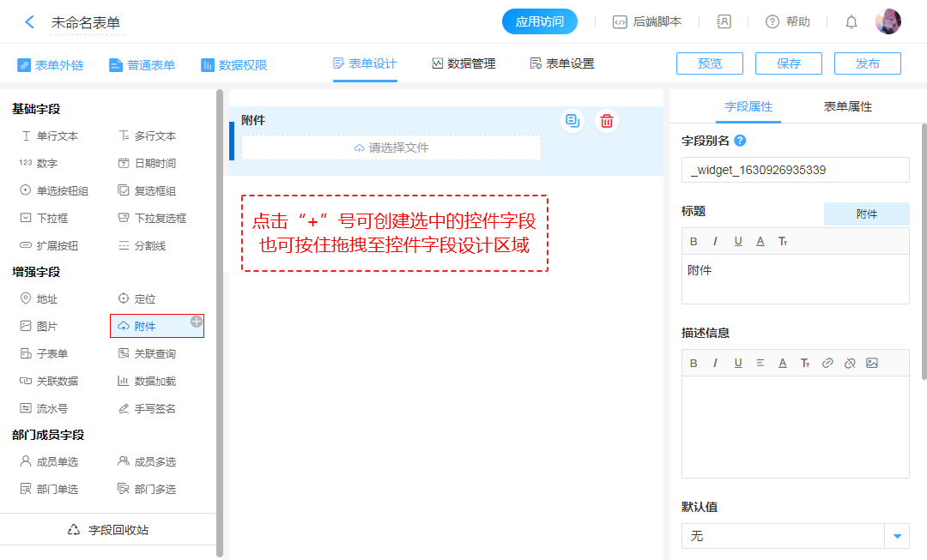The image size is (927, 560).
Task: Open the notification bell
Action: (851, 22)
